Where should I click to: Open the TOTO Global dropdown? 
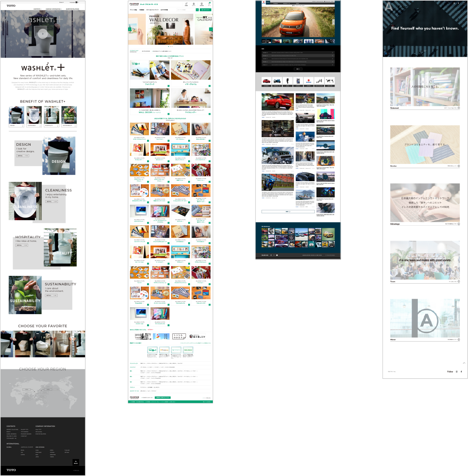coord(61,2)
